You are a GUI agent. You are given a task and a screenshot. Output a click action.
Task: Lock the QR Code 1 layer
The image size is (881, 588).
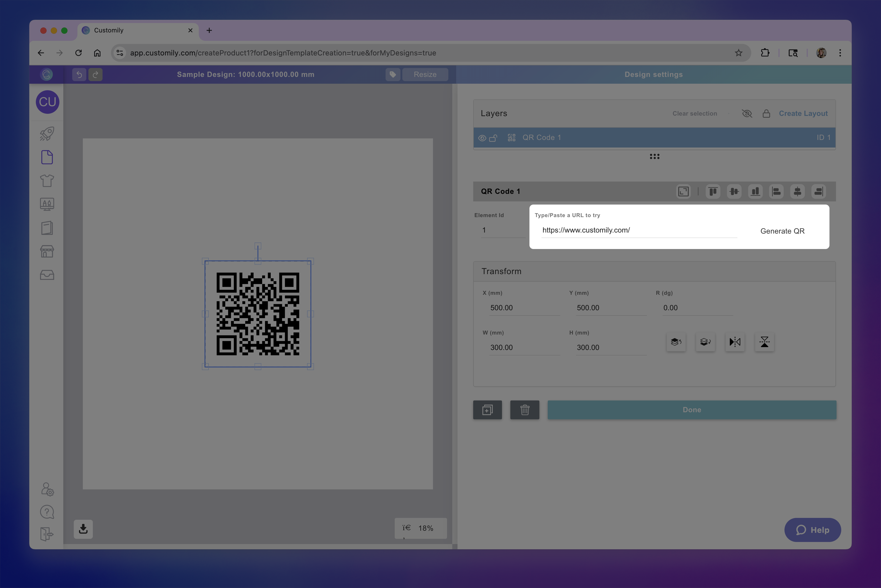493,138
